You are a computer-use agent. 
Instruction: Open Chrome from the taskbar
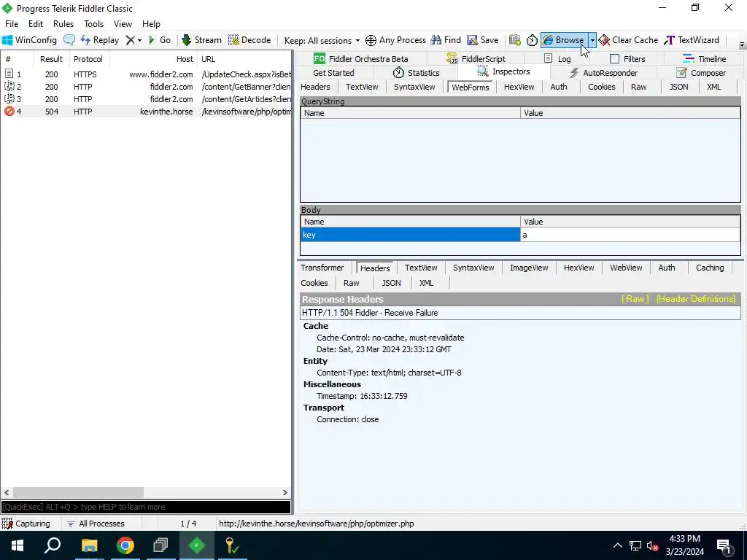pos(125,545)
